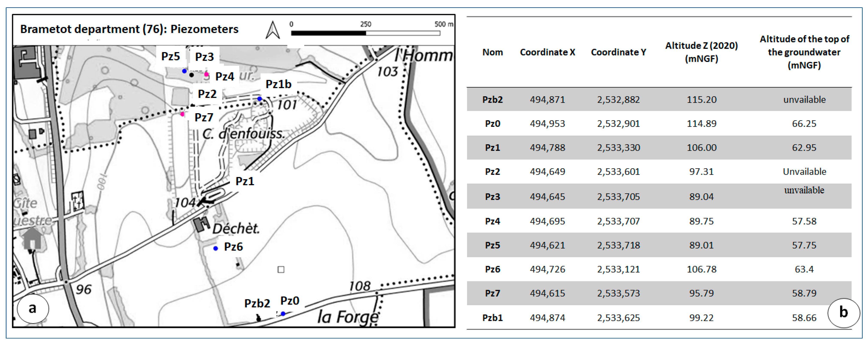The height and width of the screenshot is (343, 868).
Task: Click the black dot below Pz3 label
Action: 191,75
